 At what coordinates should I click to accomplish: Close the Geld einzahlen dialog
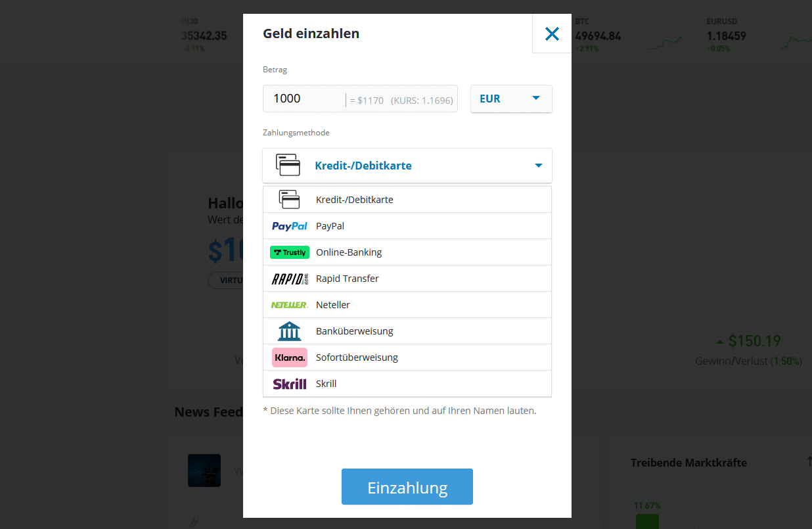(552, 34)
